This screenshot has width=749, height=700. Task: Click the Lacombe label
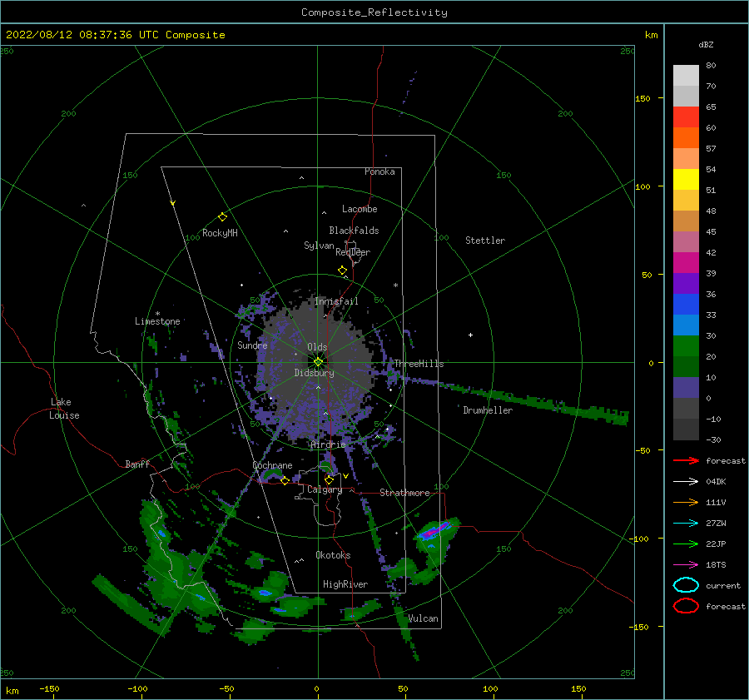coord(360,209)
